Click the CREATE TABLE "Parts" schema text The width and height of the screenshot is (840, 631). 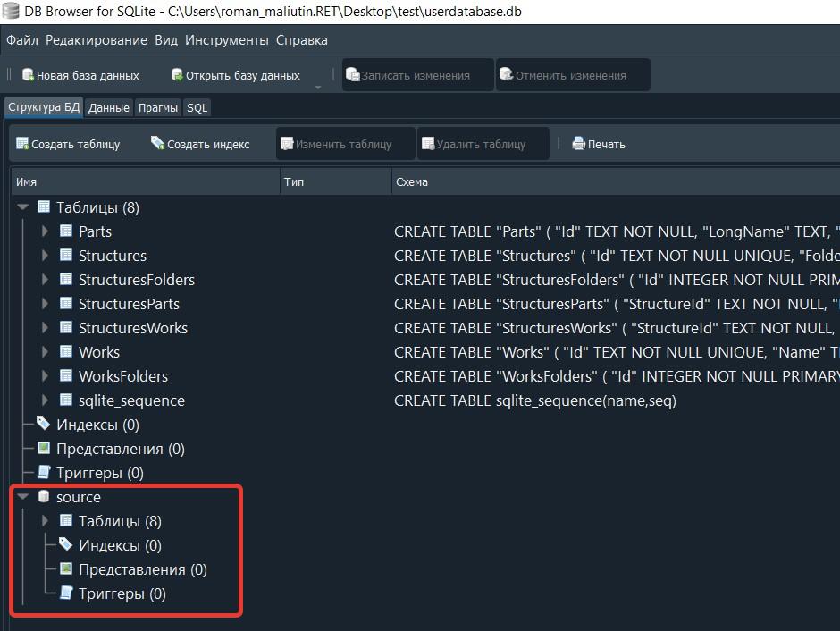617,231
